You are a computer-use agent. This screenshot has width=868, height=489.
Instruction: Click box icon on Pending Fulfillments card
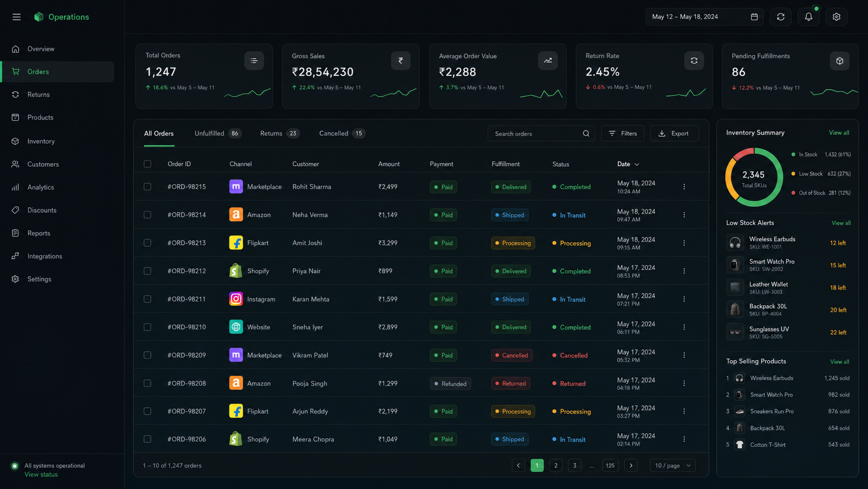pos(840,61)
